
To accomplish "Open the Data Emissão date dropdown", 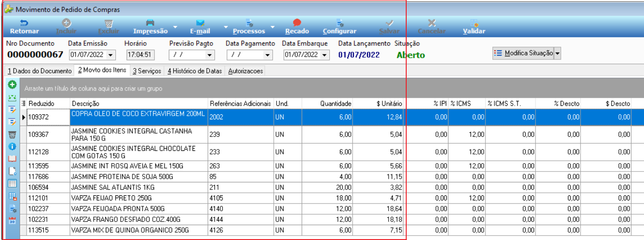I will [x=111, y=55].
